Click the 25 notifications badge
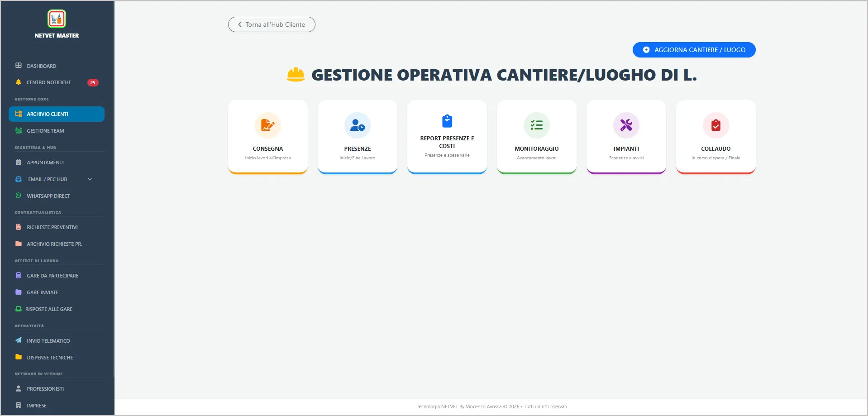Viewport: 868px width, 416px height. pos(93,82)
